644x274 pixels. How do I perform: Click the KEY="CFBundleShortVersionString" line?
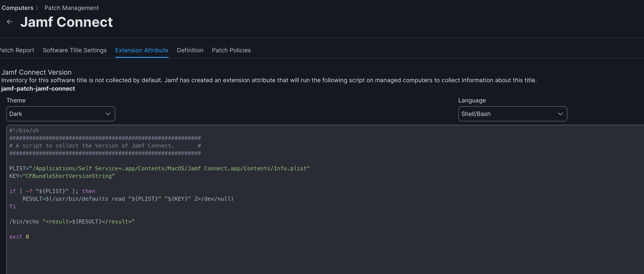62,176
